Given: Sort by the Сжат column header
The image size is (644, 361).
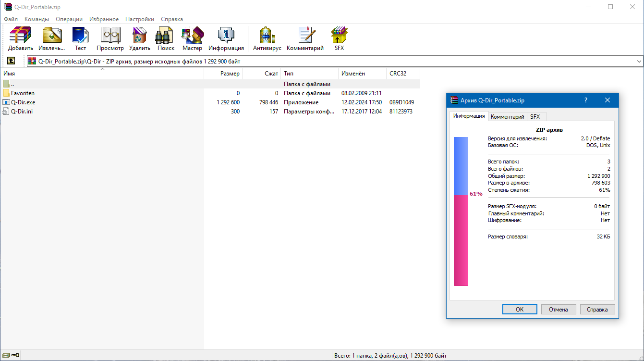Looking at the screenshot, I should click(x=262, y=74).
